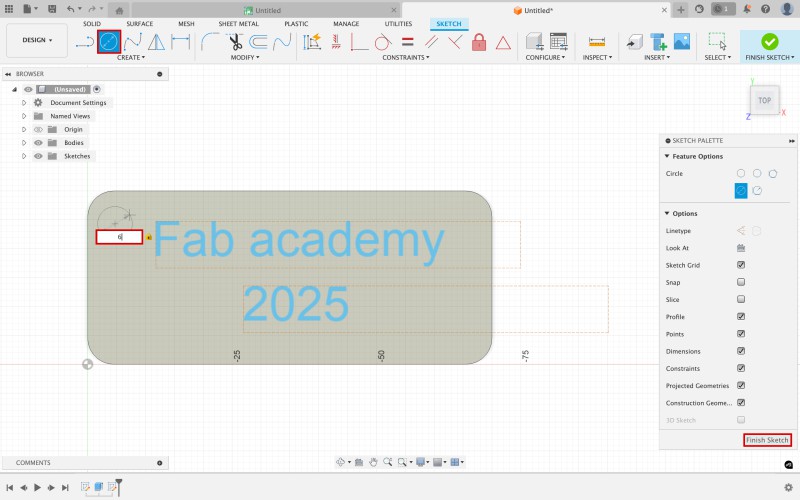Click the Change Parameters table icon
The height and width of the screenshot is (500, 800).
click(x=559, y=42)
